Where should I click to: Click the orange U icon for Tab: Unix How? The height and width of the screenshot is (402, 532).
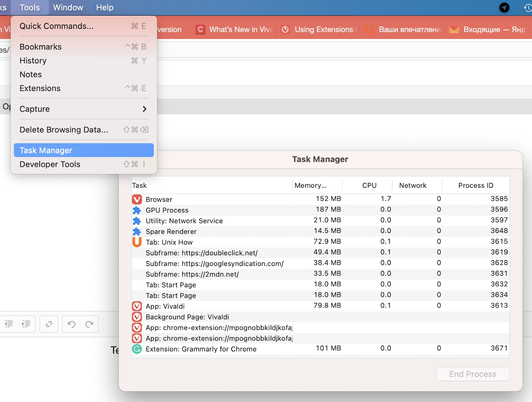tap(137, 242)
